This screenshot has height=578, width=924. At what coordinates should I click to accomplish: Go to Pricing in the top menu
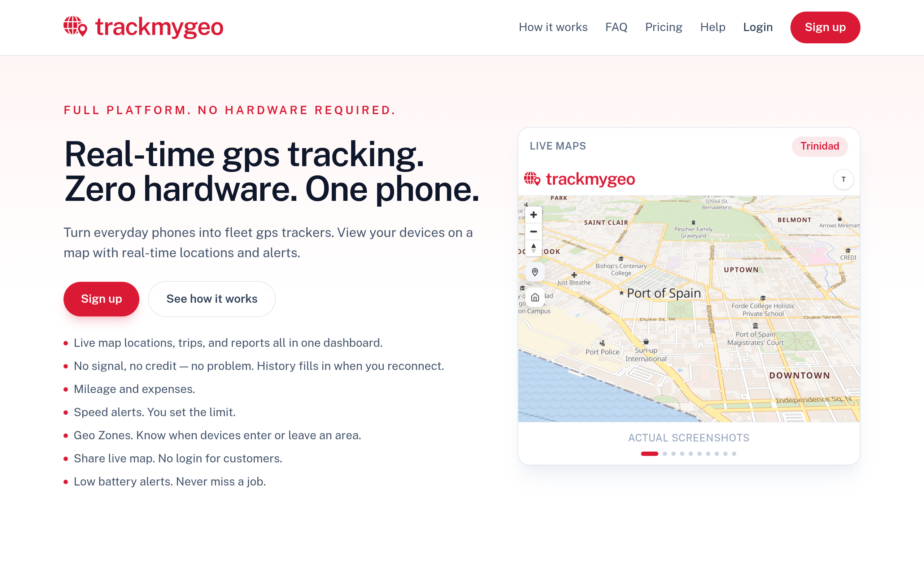click(664, 27)
